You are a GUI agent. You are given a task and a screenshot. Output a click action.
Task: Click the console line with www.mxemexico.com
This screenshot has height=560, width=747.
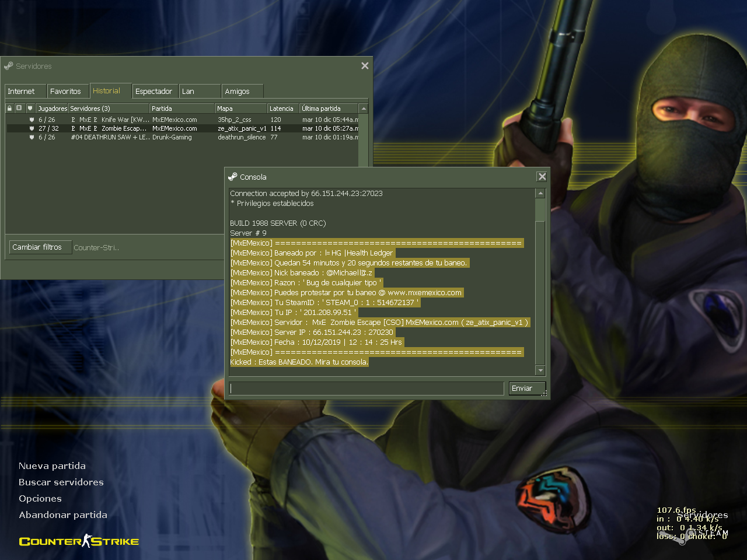[x=347, y=293]
